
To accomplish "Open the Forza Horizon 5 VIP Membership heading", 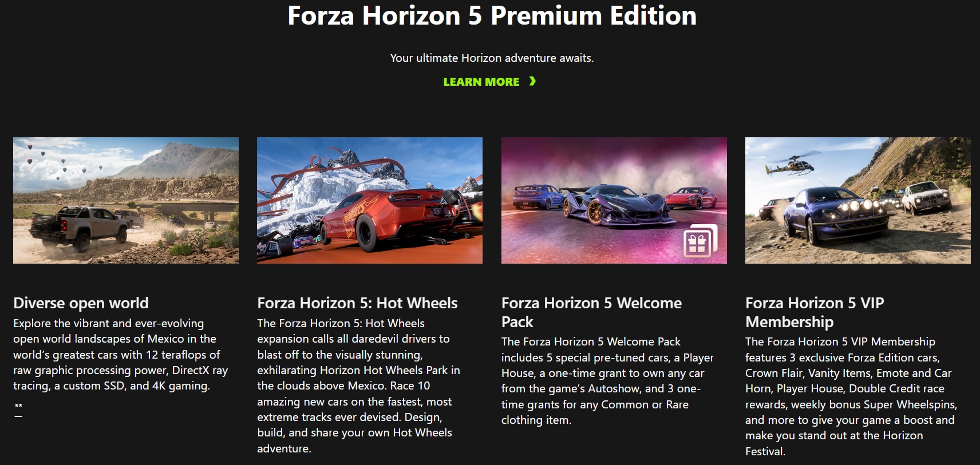I will pos(815,312).
